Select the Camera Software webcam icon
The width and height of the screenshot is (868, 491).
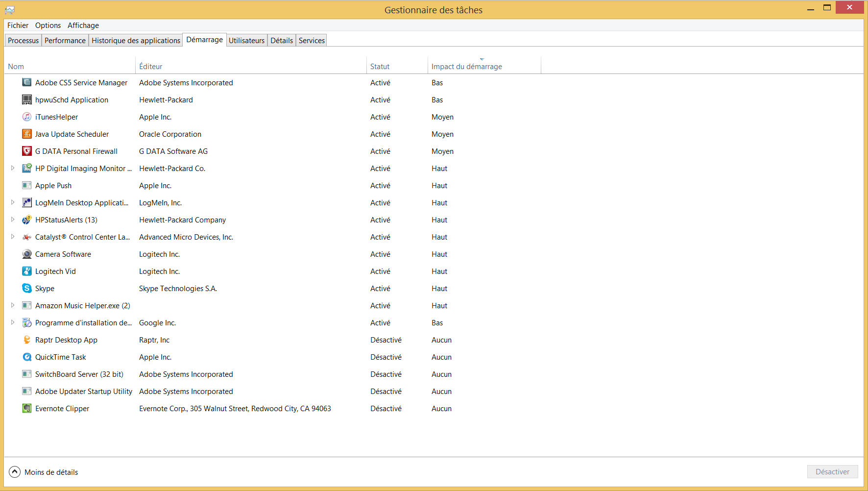[x=27, y=254]
